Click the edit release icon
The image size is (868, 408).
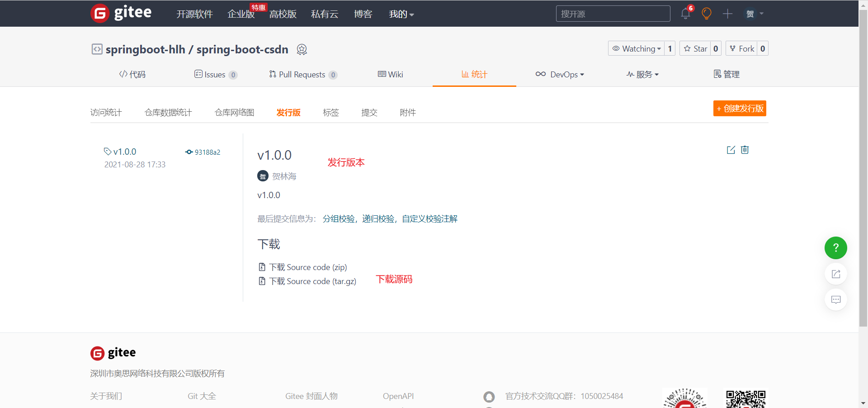[x=731, y=150]
